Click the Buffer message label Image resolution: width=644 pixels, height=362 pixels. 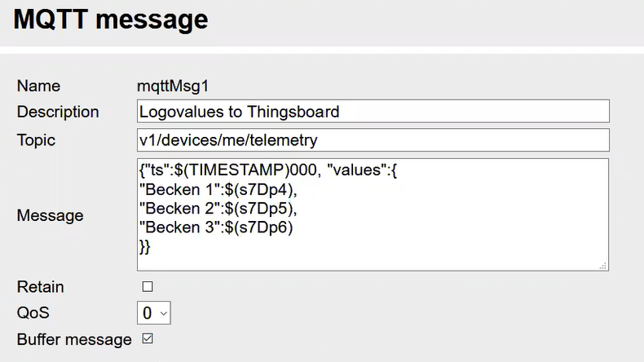[x=74, y=339]
